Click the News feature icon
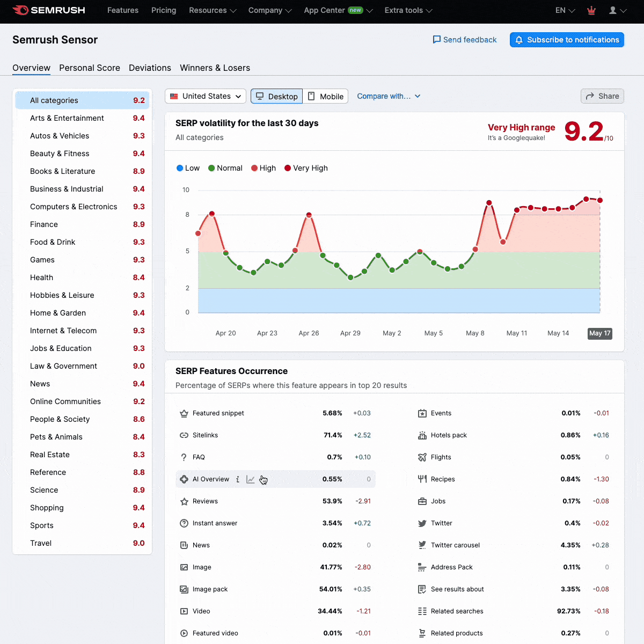Image resolution: width=644 pixels, height=644 pixels. pos(184,545)
